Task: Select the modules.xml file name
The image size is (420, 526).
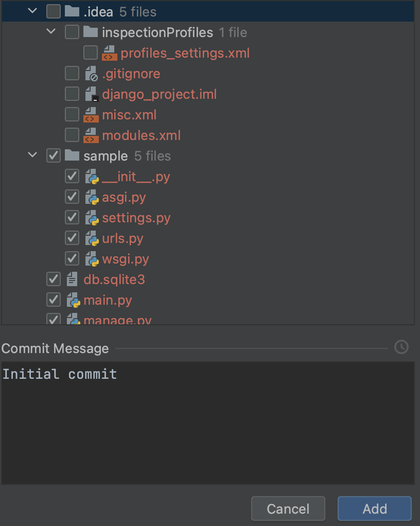Action: (x=141, y=135)
